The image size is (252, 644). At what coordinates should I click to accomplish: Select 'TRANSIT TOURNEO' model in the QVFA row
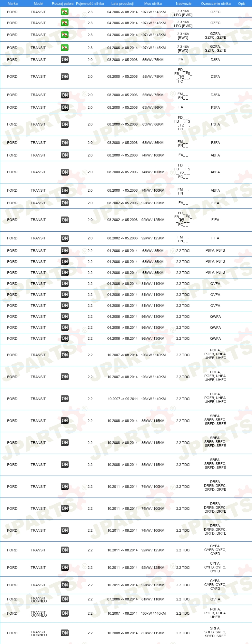click(x=38, y=599)
